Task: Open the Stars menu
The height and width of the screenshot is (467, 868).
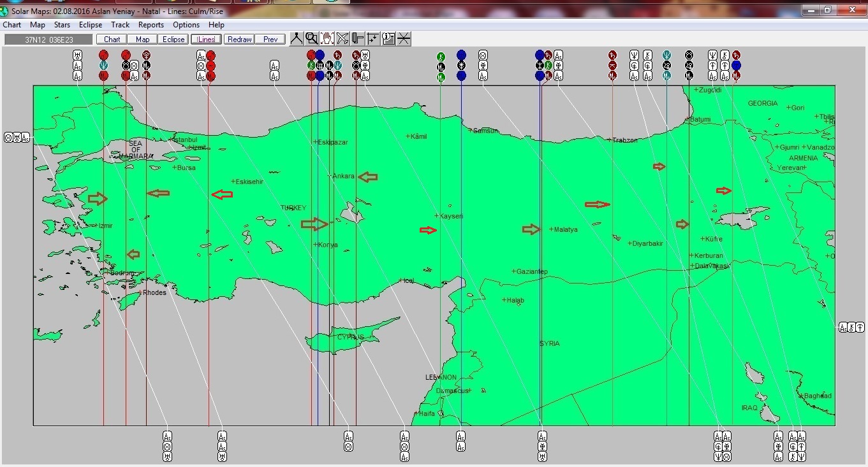Action: click(x=62, y=25)
